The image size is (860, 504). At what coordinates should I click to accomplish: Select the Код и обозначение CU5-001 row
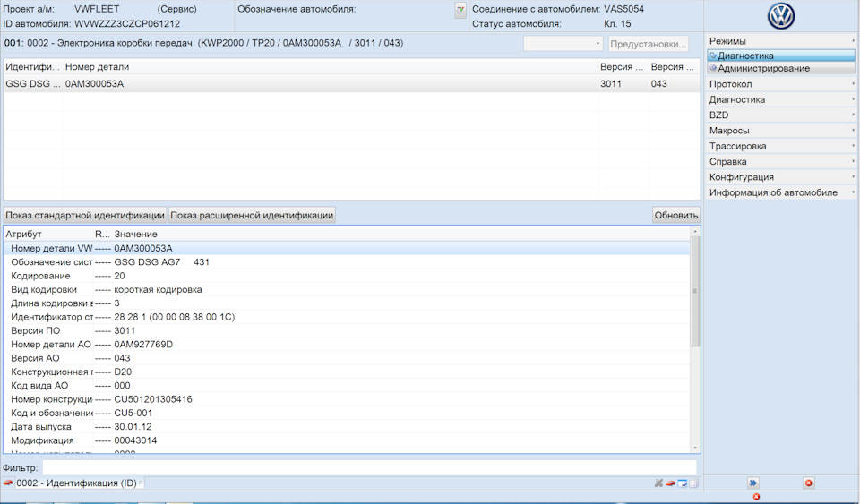tap(347, 413)
